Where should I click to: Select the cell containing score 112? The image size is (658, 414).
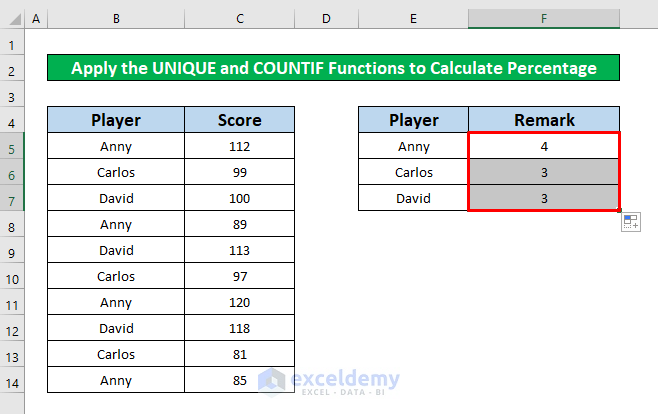click(x=239, y=147)
